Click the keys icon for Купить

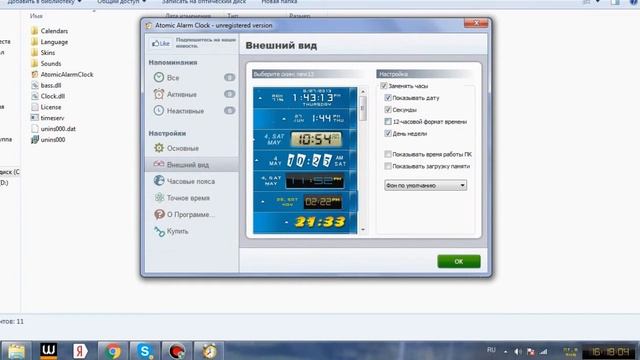point(159,231)
